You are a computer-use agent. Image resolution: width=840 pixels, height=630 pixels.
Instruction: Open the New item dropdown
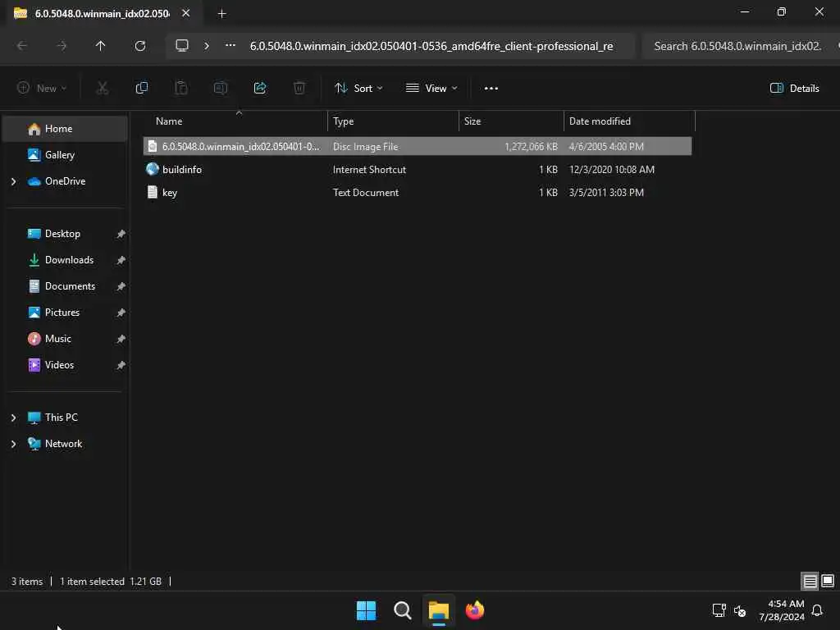[42, 88]
